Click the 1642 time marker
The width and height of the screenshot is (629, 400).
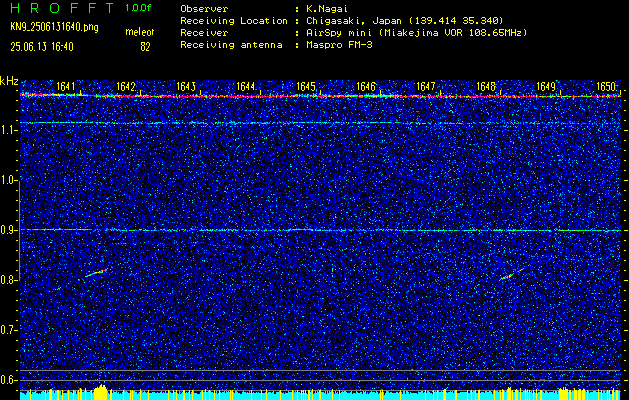126,87
